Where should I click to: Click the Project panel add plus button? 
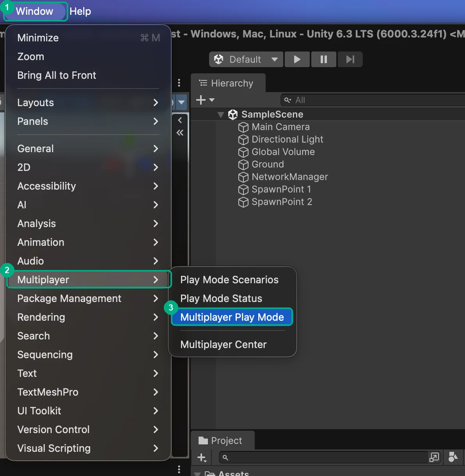coord(202,458)
